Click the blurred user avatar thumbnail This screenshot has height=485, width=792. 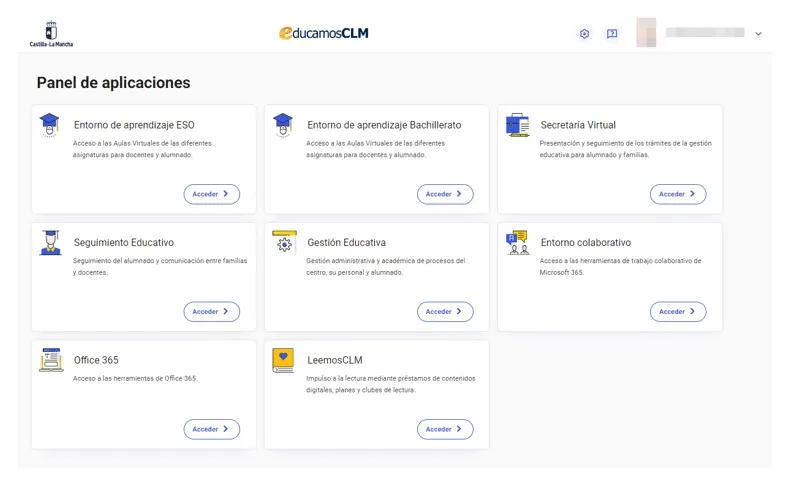tap(646, 32)
